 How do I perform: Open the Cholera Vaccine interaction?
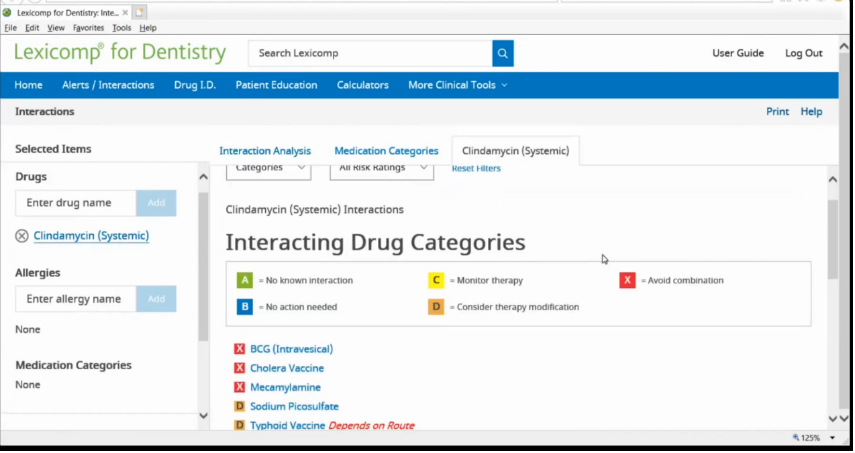click(x=287, y=368)
